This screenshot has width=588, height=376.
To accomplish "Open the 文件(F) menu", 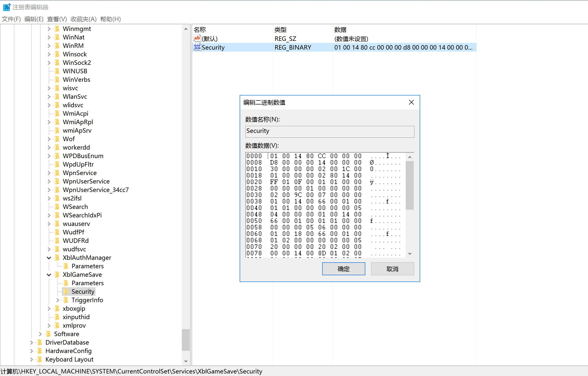I will (11, 19).
